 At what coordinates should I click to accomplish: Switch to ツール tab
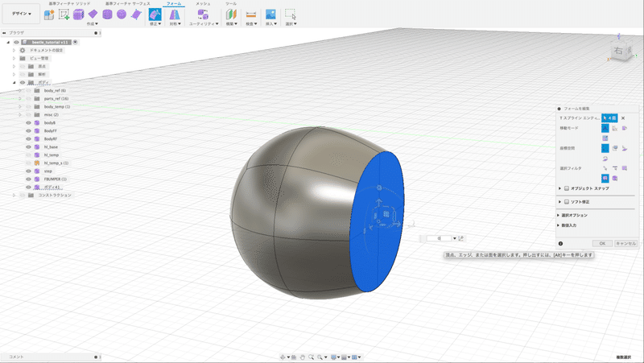[x=231, y=3]
